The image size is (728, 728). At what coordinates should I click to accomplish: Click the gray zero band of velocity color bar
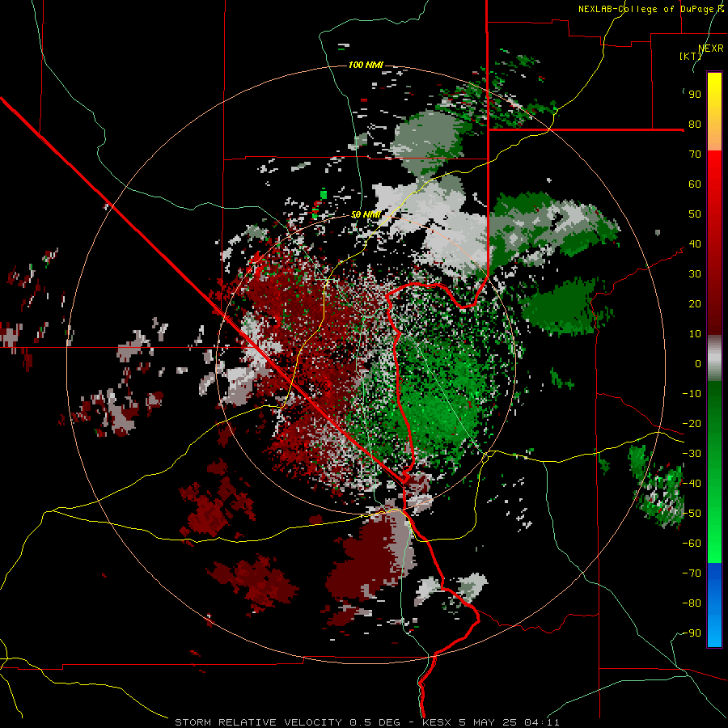(x=714, y=358)
